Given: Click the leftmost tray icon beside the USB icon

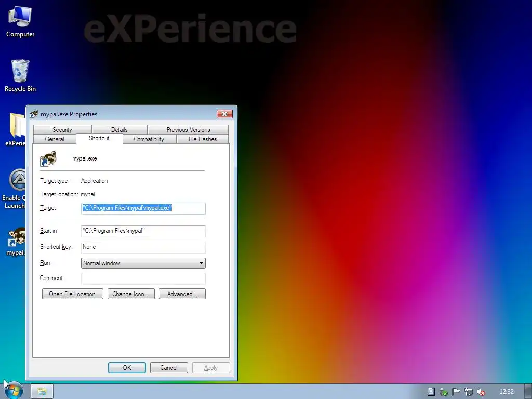Looking at the screenshot, I should [431, 392].
